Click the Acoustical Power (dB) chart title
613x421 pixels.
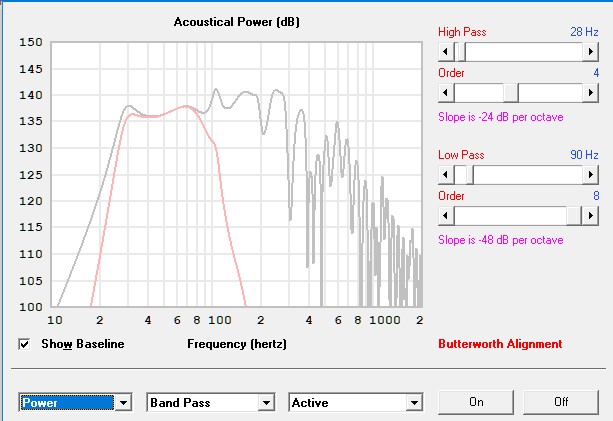point(237,22)
